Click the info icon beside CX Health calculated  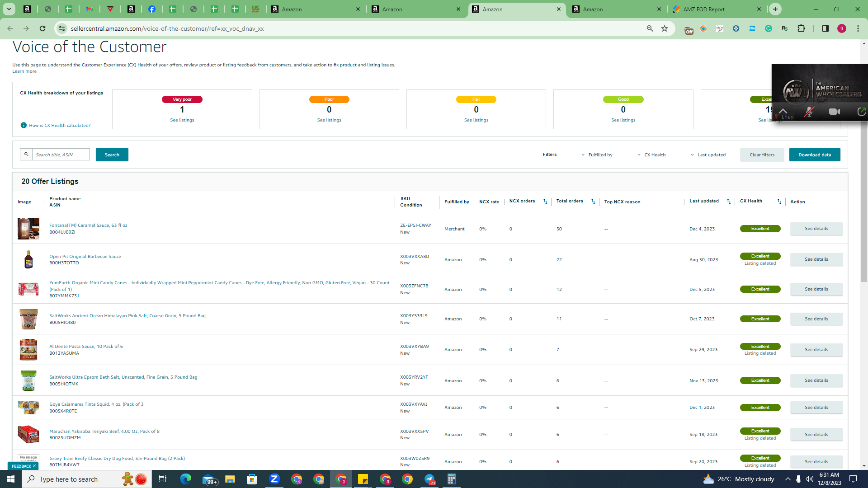[x=24, y=125]
